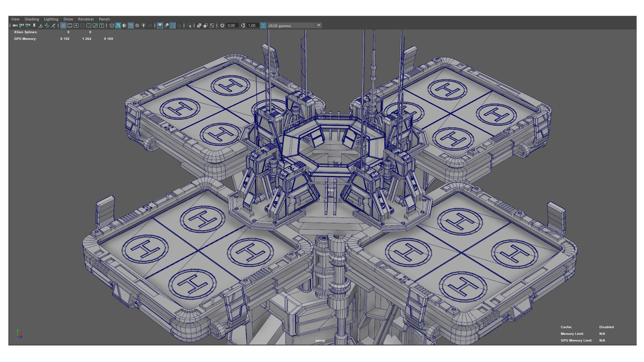This screenshot has width=644, height=362.
Task: Toggle color management ON button
Action: click(263, 25)
